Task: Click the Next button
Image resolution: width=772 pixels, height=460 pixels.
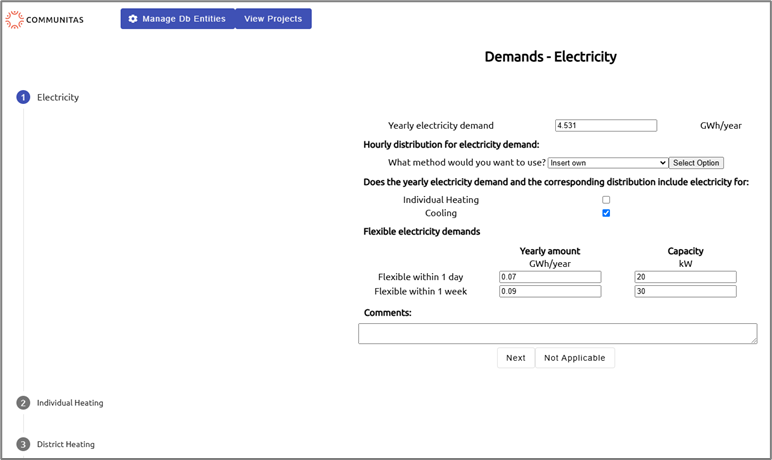Action: [x=515, y=358]
